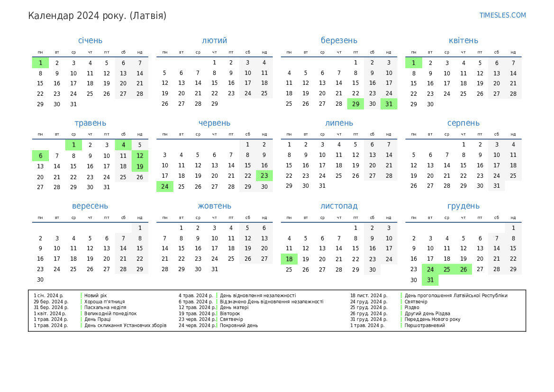Click highlighted 1 in січень
Viewport: 554px width, 392px height.
click(x=40, y=63)
